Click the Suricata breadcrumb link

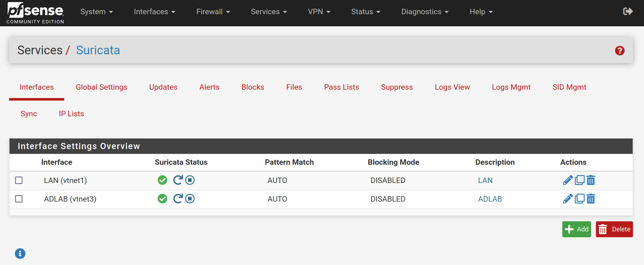point(98,50)
